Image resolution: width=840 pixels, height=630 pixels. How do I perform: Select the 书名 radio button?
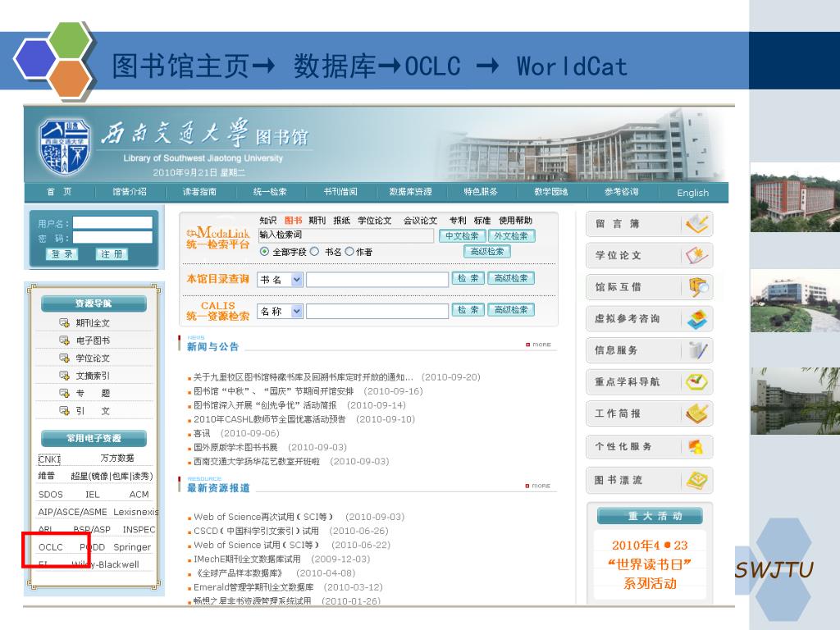tap(314, 251)
